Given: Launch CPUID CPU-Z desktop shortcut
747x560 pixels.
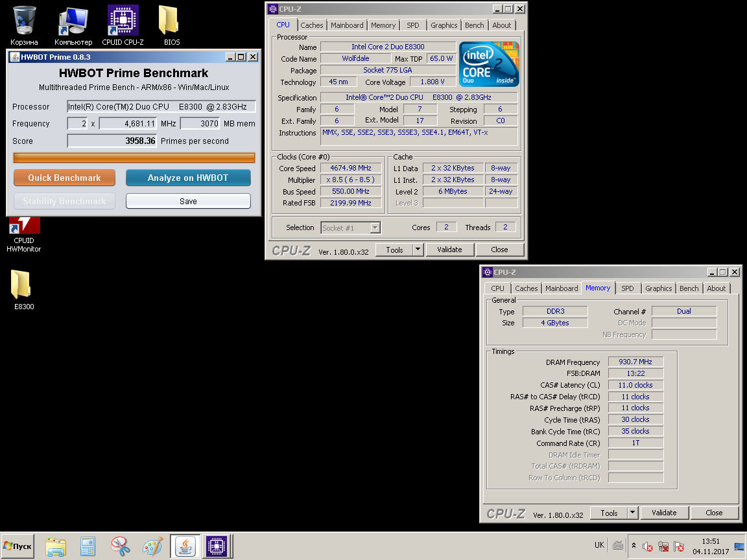Looking at the screenshot, I should click(123, 25).
